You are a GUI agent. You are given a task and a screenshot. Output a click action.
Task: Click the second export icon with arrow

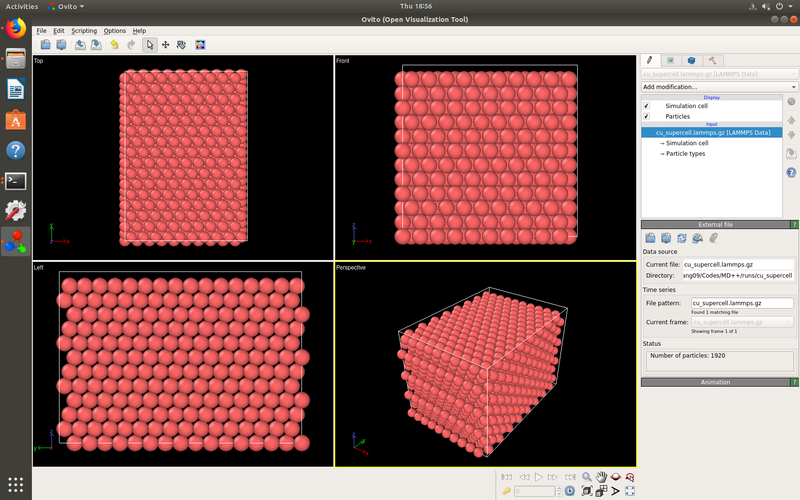(x=96, y=45)
